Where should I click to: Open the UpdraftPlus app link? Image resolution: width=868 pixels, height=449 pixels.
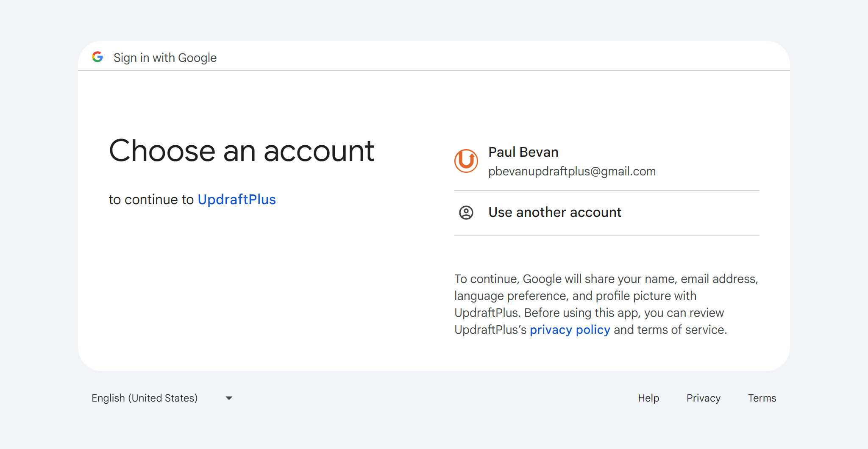[x=236, y=200]
